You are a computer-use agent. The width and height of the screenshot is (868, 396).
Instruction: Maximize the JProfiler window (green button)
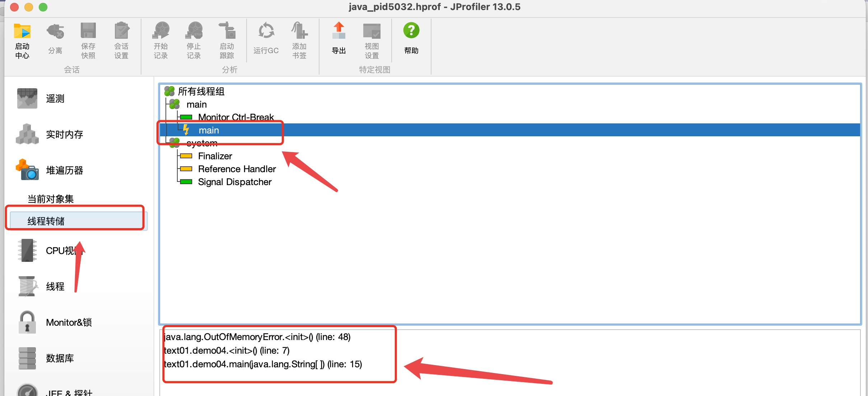(x=43, y=7)
